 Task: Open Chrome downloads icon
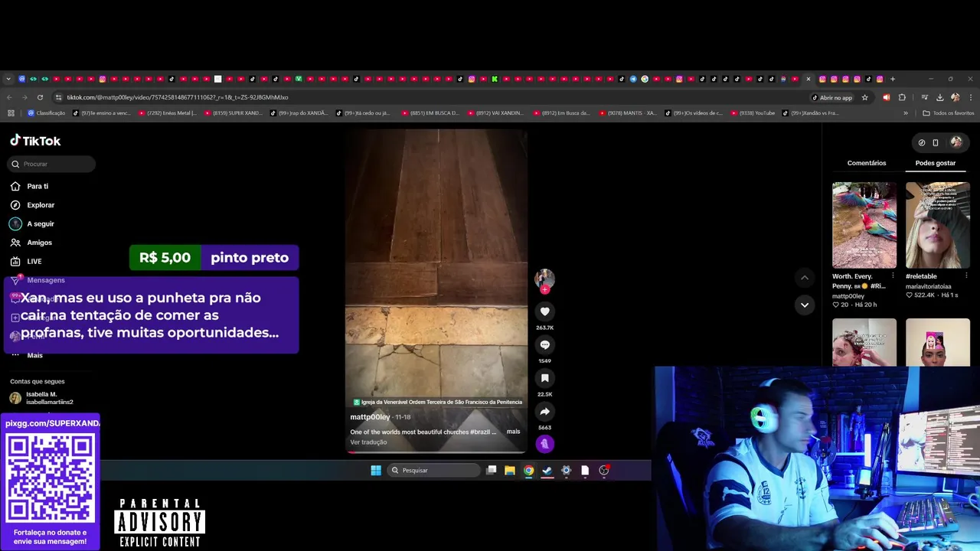[939, 97]
